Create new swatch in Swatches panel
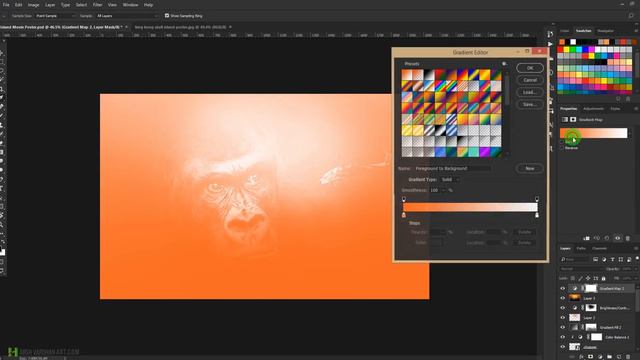 point(618,99)
